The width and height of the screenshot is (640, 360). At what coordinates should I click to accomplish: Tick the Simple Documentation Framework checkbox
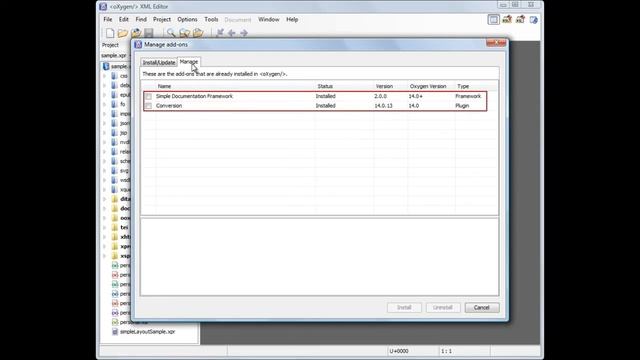tap(149, 96)
